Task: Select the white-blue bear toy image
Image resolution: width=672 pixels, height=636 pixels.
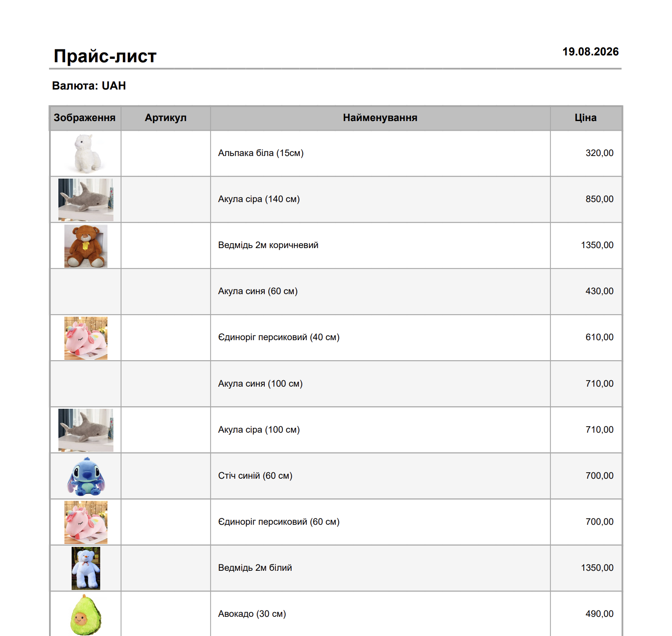Action: tap(86, 568)
